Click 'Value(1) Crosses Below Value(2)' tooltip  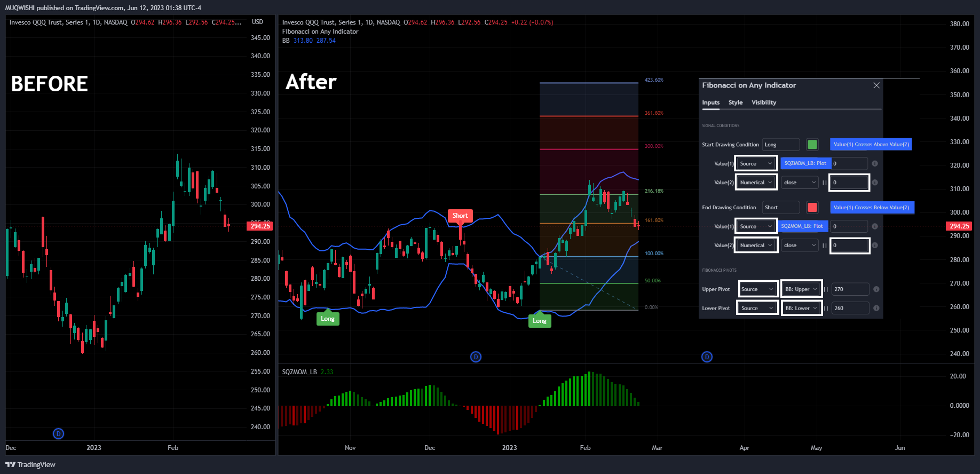click(872, 208)
